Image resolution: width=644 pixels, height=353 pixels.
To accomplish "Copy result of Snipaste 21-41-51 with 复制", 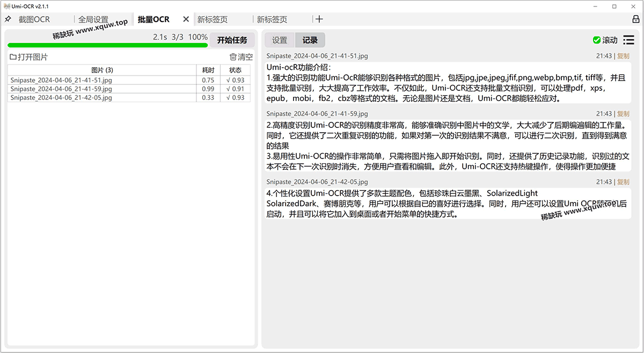I will (623, 56).
